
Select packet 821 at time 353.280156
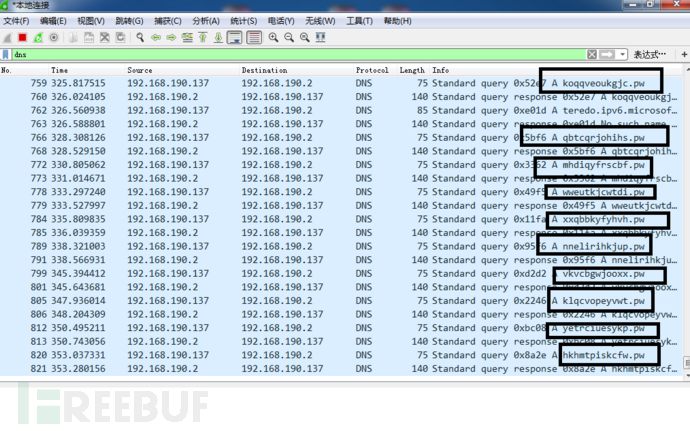[x=341, y=369]
